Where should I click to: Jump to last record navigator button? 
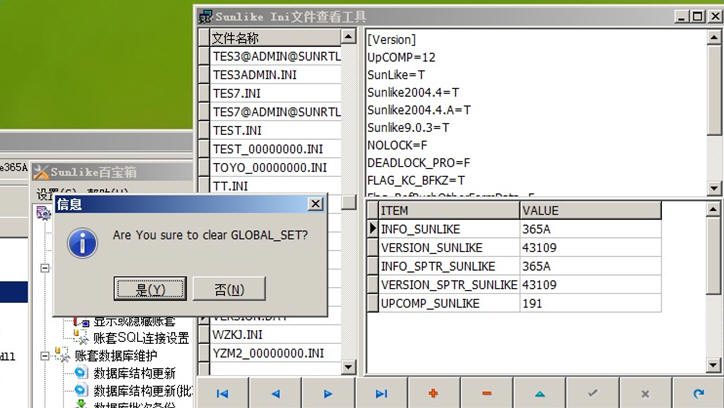[381, 393]
